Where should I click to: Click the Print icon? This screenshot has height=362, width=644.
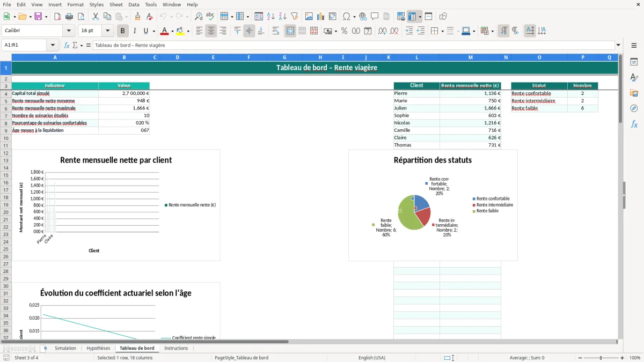(x=69, y=17)
